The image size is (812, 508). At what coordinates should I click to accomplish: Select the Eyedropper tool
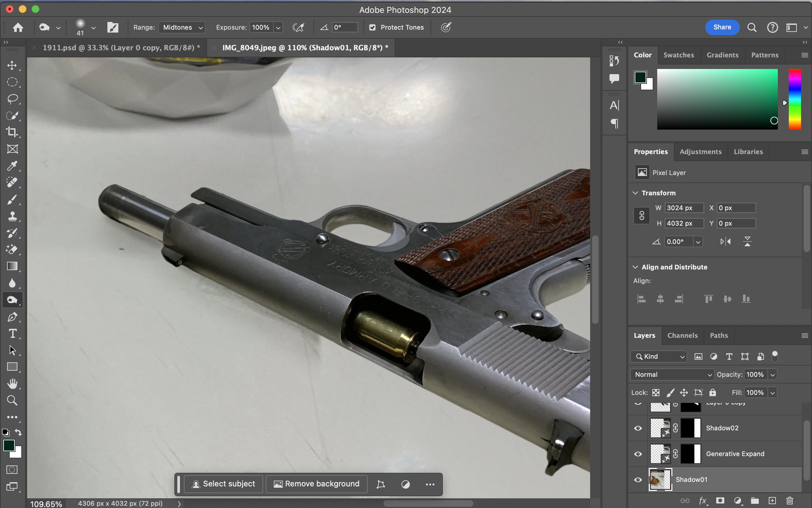click(12, 166)
